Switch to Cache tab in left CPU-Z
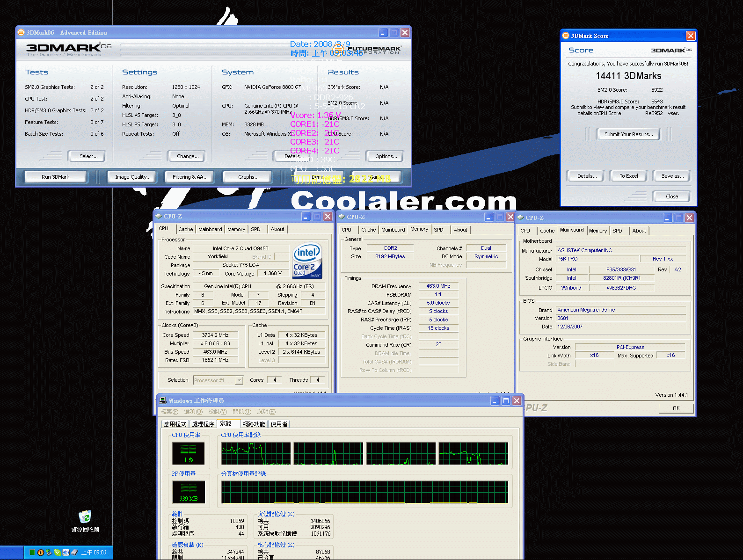743x560 pixels. [185, 229]
